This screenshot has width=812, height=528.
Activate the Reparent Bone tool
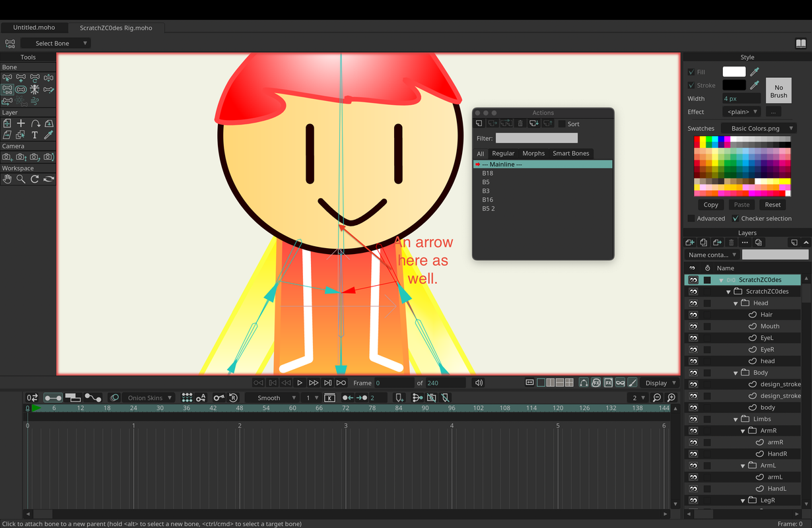coord(7,89)
